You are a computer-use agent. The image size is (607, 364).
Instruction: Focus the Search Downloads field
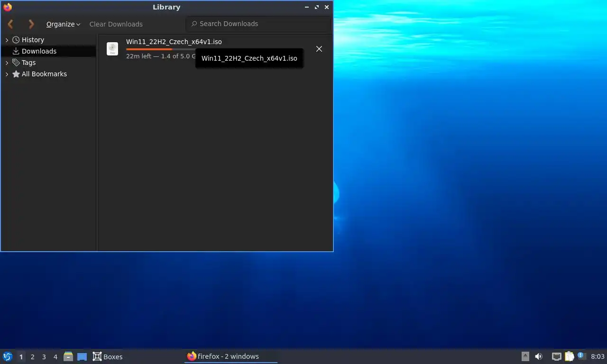pyautogui.click(x=258, y=24)
